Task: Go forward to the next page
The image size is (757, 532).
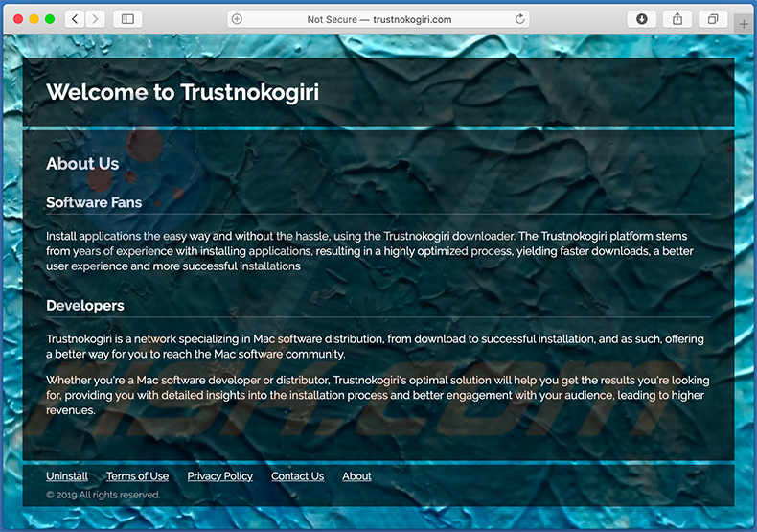Action: tap(94, 19)
